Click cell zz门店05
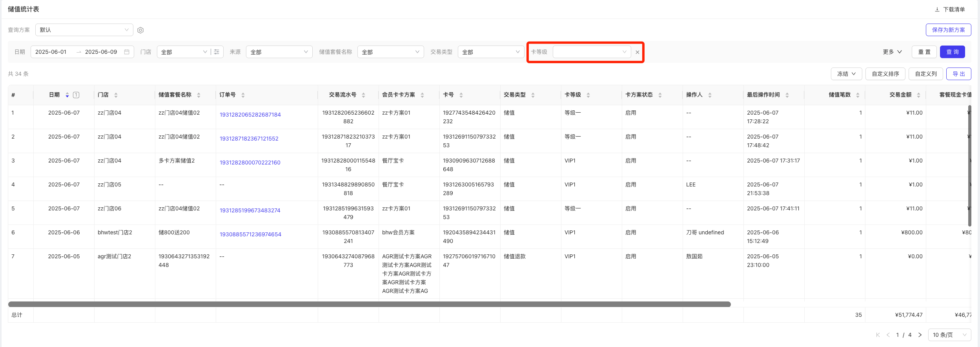Image resolution: width=980 pixels, height=347 pixels. point(109,184)
